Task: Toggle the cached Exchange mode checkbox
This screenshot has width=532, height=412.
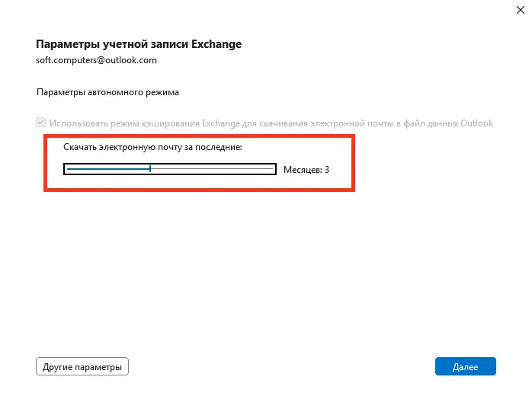Action: pos(40,123)
